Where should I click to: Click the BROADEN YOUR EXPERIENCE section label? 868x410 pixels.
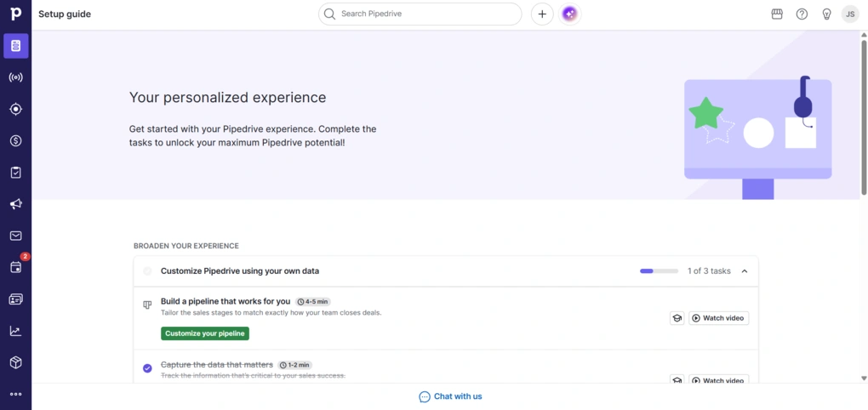click(x=186, y=246)
